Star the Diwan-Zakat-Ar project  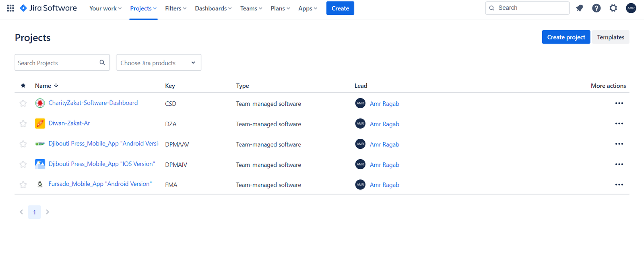23,124
